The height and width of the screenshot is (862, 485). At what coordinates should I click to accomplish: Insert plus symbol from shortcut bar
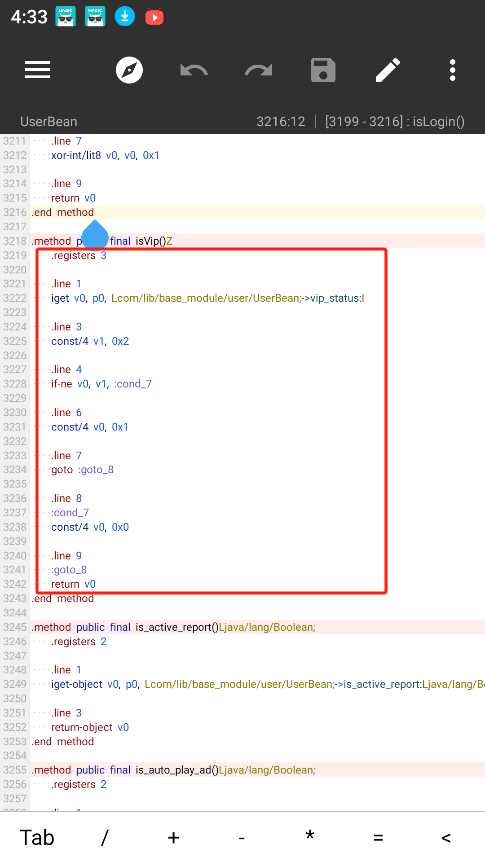173,837
